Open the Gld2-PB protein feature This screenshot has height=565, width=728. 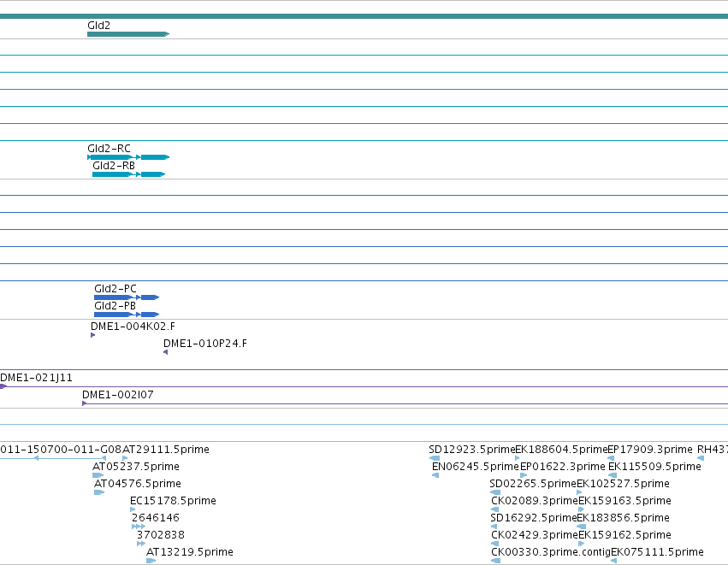coord(127,315)
